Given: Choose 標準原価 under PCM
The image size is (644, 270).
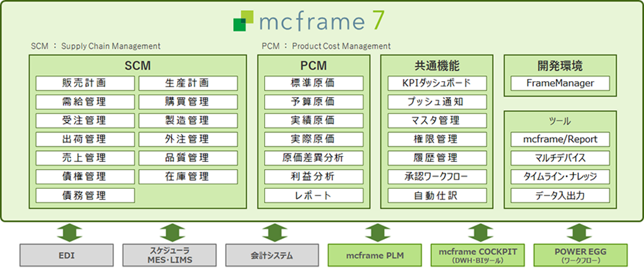Looking at the screenshot, I should (313, 83).
